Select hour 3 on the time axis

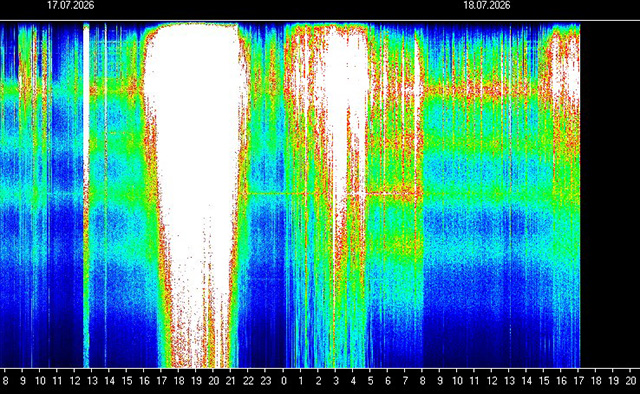(336, 381)
